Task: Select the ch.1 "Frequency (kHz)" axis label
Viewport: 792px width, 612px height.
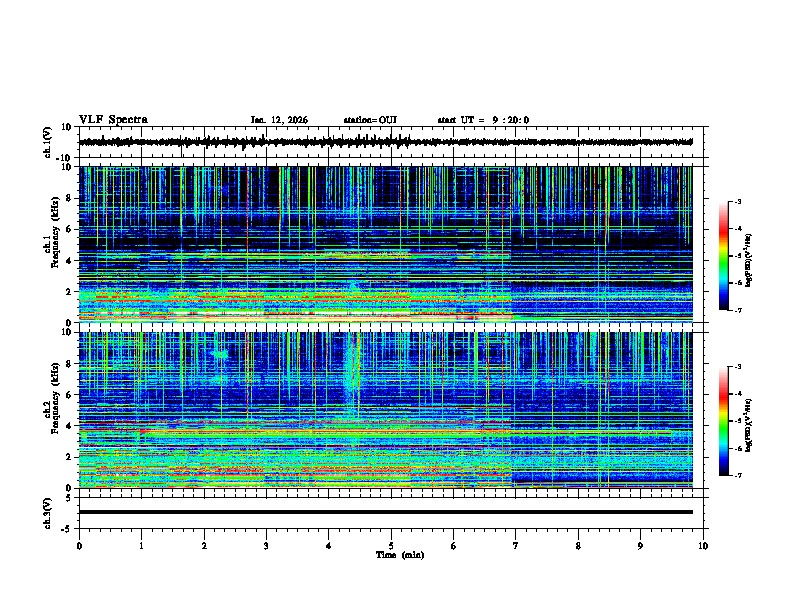Action: point(55,233)
